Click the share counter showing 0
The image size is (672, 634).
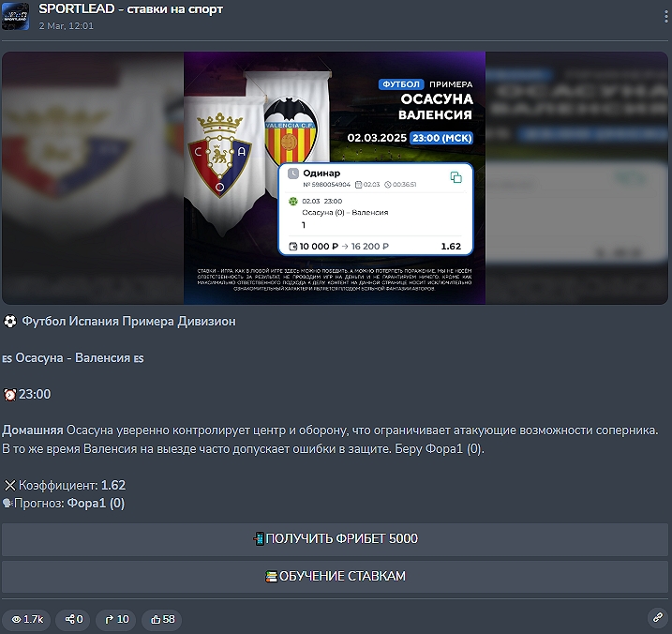[x=74, y=619]
